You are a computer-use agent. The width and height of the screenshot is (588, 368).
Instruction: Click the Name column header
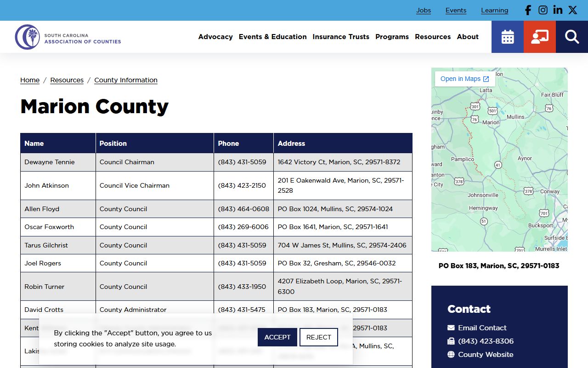click(x=58, y=143)
